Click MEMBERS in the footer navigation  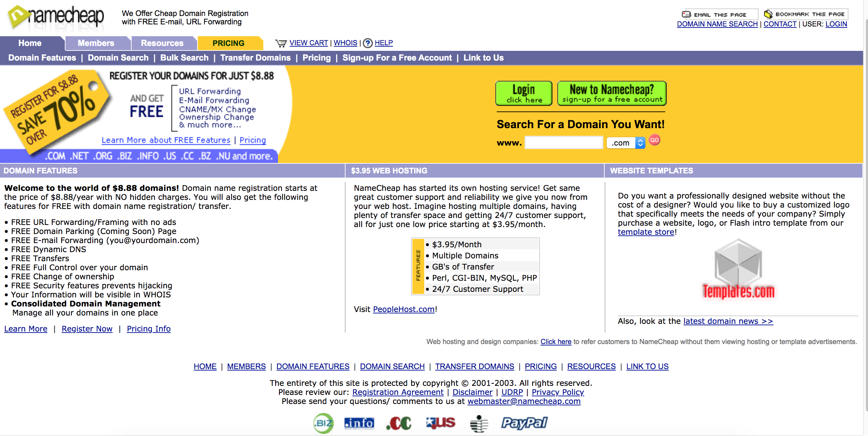tap(246, 366)
